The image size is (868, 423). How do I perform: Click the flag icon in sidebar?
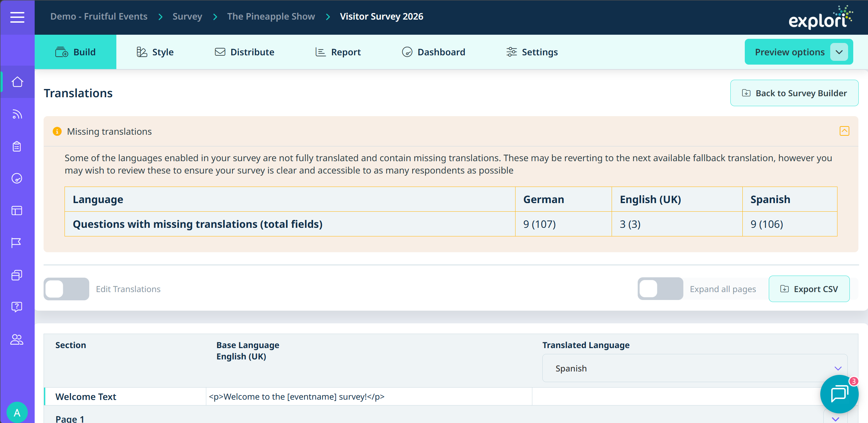(16, 243)
